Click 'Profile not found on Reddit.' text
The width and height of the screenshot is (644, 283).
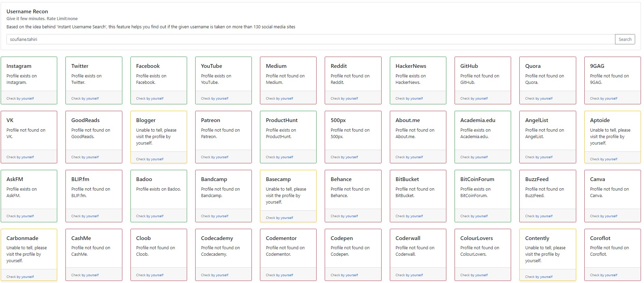tap(350, 79)
